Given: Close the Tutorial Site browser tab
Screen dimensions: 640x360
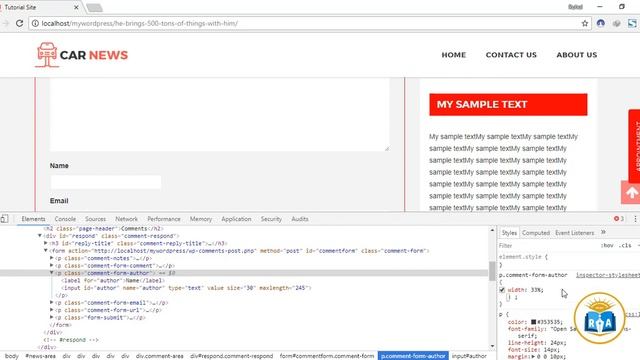Looking at the screenshot, I should pyautogui.click(x=76, y=7).
